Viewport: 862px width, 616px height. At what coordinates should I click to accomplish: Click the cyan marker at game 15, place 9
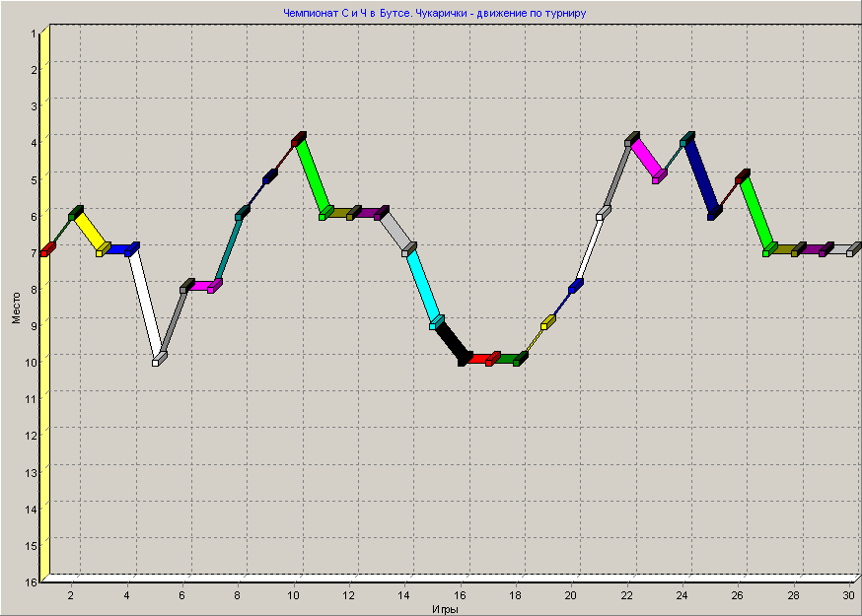[437, 322]
